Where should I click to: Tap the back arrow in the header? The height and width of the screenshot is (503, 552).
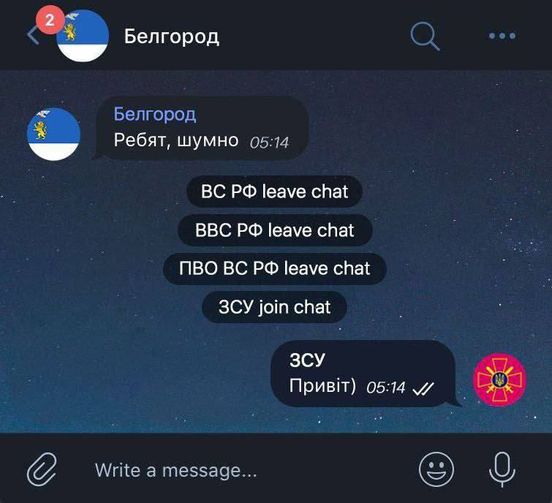tap(33, 36)
